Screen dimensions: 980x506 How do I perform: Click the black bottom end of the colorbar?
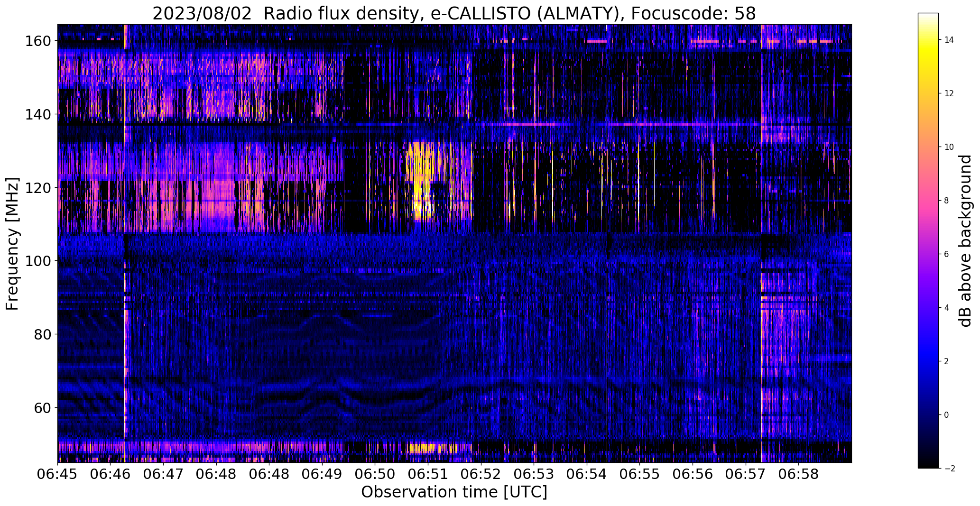(928, 465)
